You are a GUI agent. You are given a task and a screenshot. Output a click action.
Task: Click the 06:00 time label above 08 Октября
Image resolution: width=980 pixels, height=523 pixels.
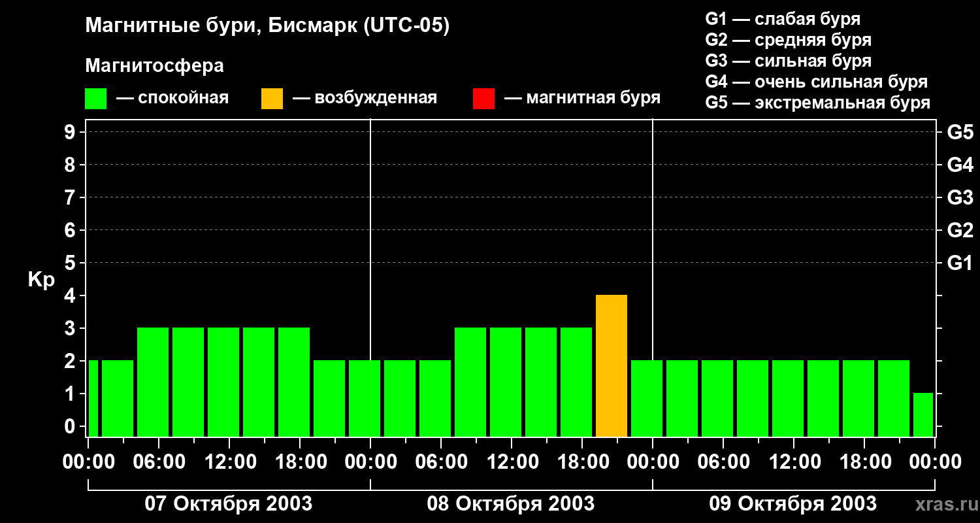pos(441,462)
